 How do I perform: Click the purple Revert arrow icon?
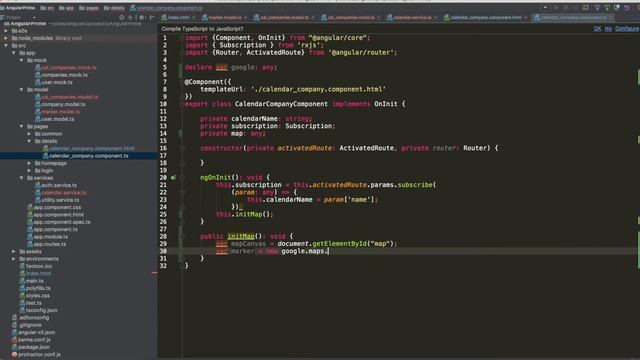[627, 7]
